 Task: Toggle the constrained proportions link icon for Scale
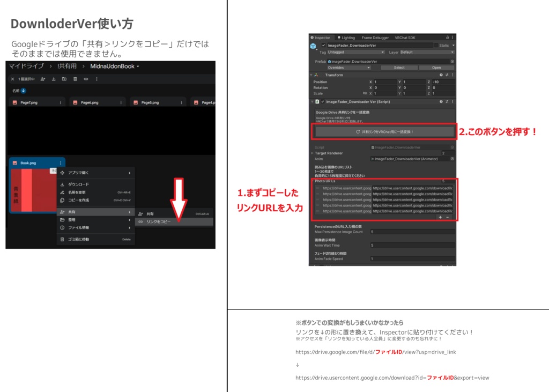(365, 93)
